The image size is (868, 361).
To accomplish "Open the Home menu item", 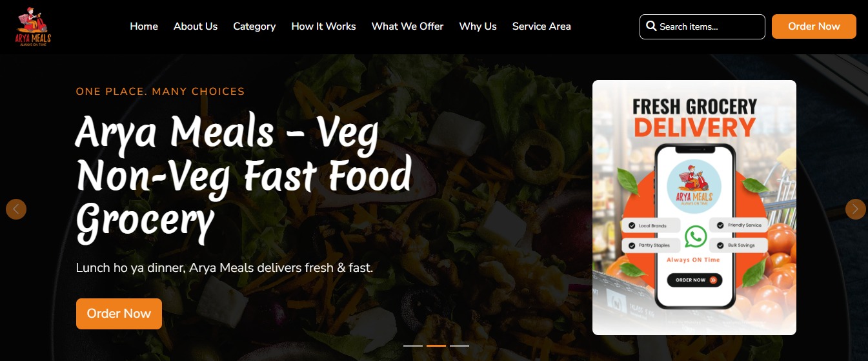I will (x=144, y=26).
